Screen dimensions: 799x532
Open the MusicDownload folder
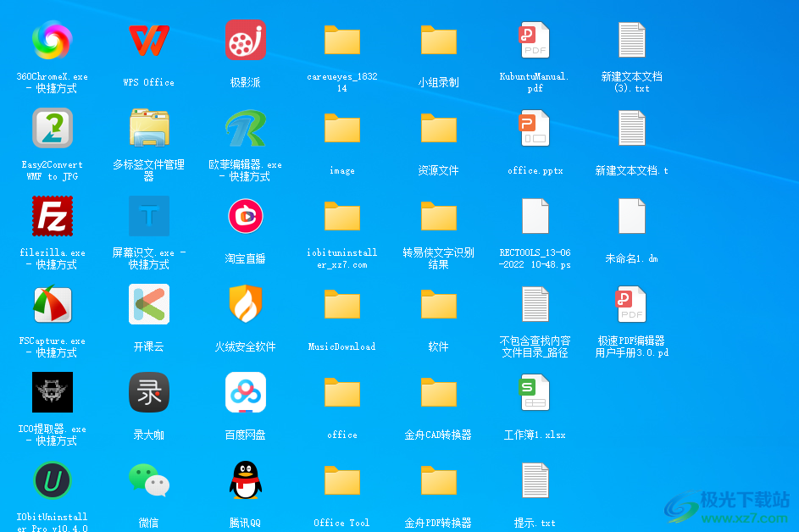click(342, 305)
